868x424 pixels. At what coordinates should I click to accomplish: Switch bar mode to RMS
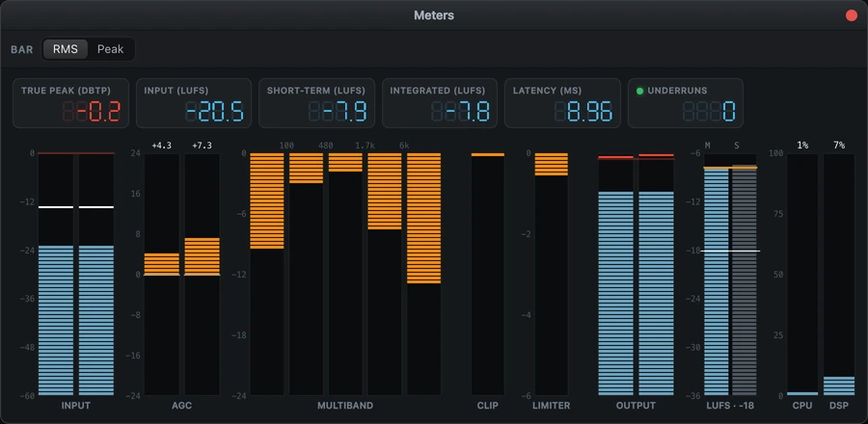pyautogui.click(x=65, y=49)
